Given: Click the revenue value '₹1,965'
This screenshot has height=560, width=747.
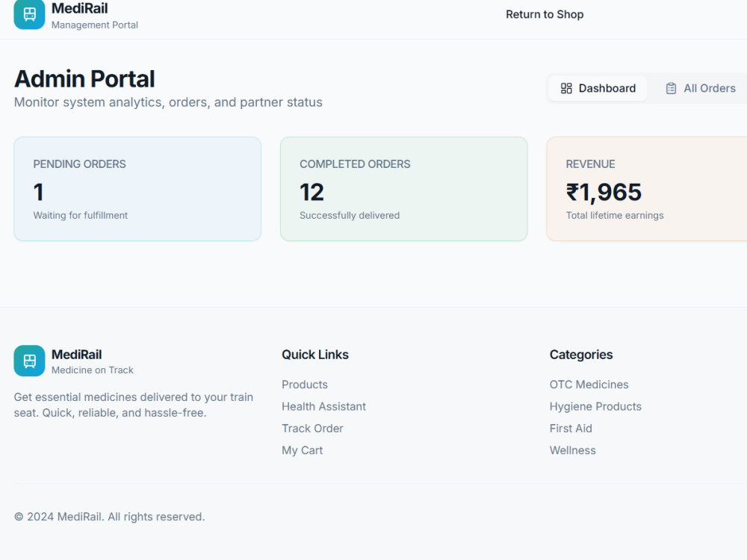Looking at the screenshot, I should click(604, 193).
